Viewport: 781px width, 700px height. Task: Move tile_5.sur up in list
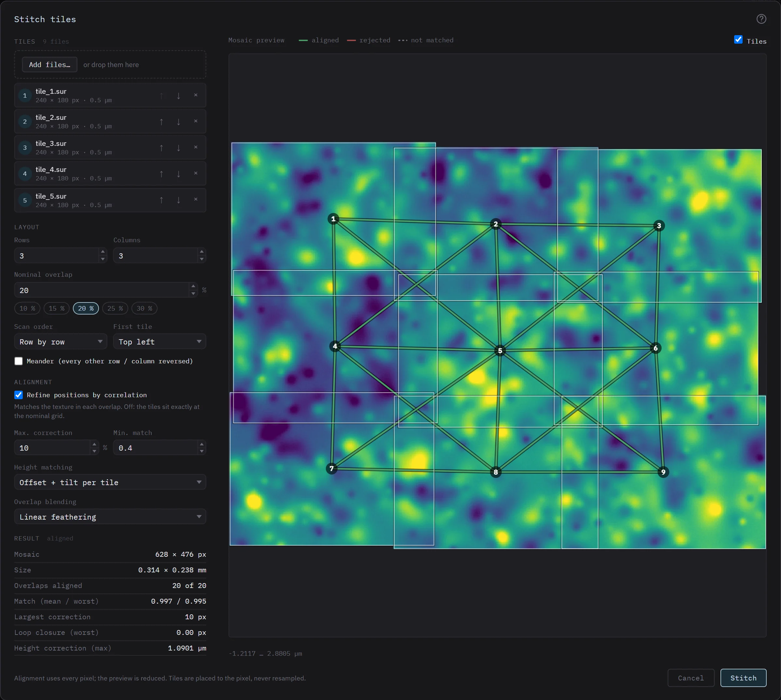point(161,200)
